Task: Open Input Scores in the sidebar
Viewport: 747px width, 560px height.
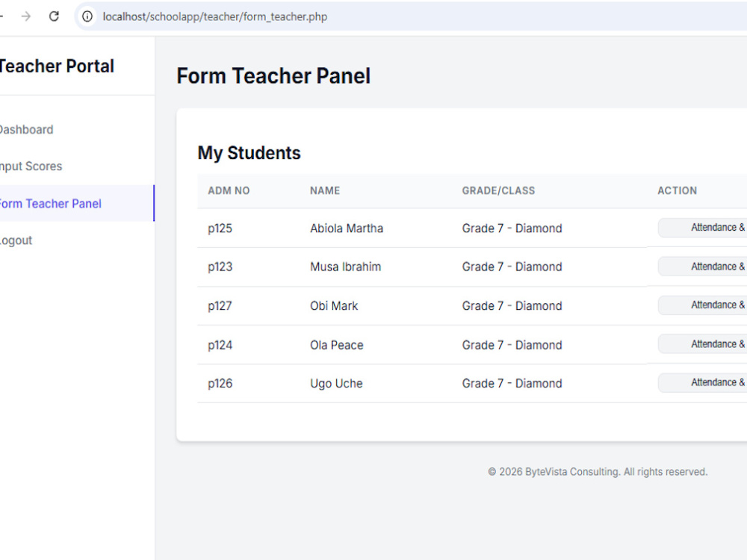Action: click(31, 167)
